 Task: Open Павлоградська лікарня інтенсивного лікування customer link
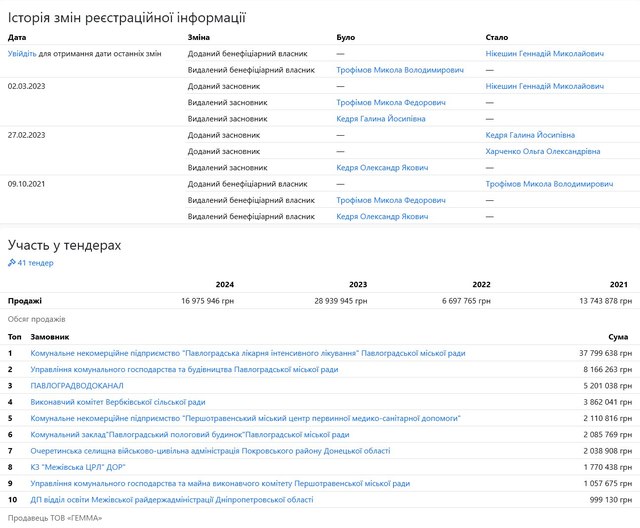click(x=248, y=353)
